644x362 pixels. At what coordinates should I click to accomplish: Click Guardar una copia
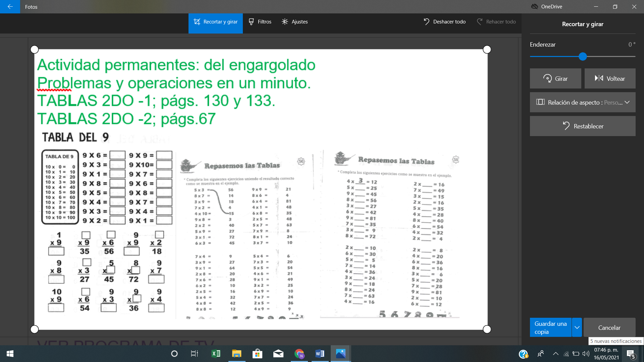[550, 328]
